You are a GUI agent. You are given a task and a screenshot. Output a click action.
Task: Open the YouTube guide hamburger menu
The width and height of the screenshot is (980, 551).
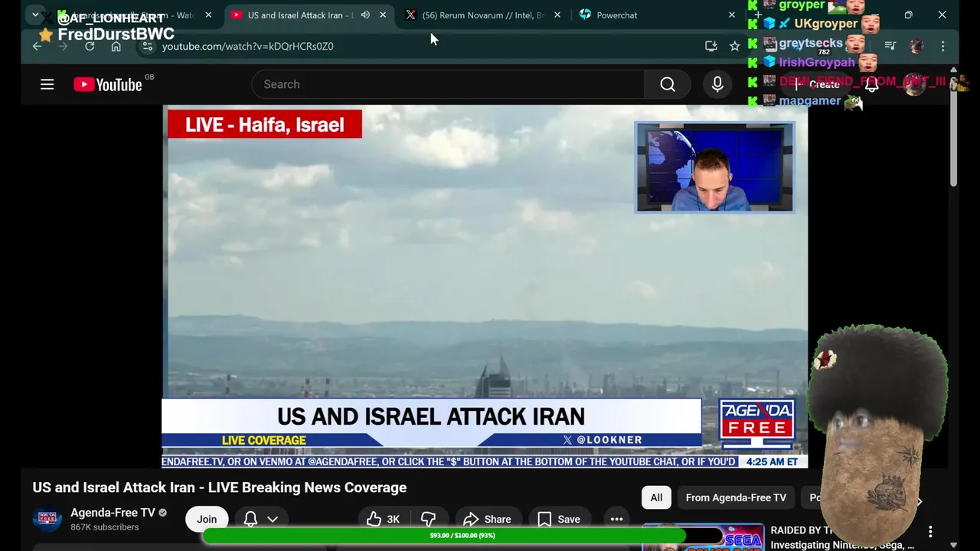point(47,84)
